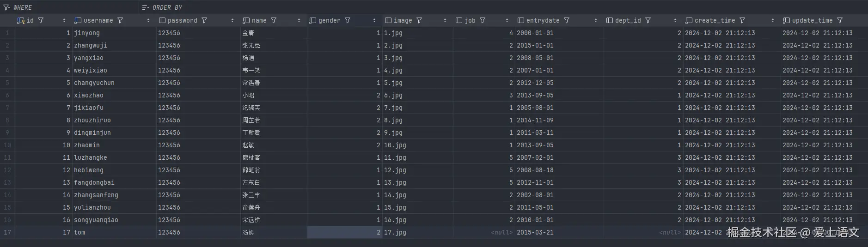Select the username cell 'jixiaofu'
The height and width of the screenshot is (247, 868).
[114, 108]
